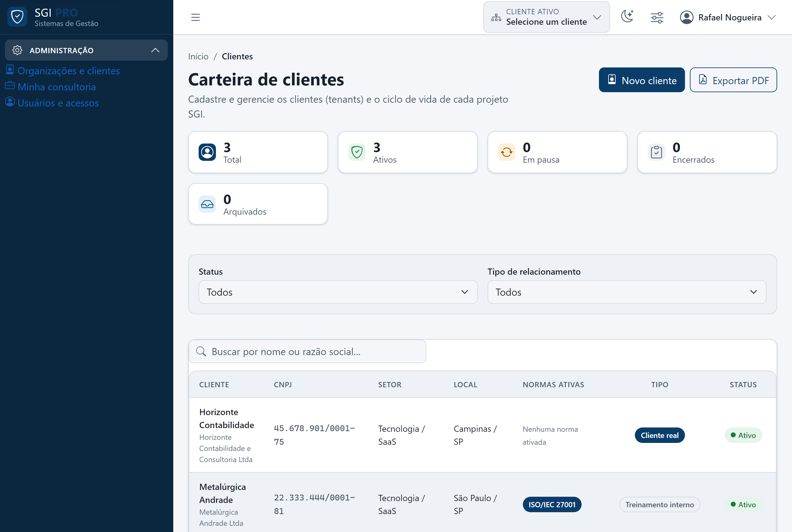Open the display settings sliders icon
792x532 pixels.
(657, 17)
